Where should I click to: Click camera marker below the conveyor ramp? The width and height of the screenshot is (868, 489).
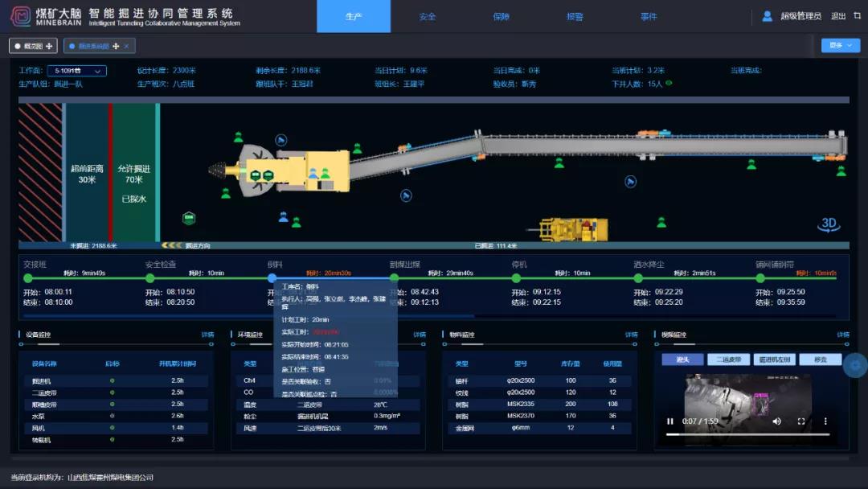[406, 195]
